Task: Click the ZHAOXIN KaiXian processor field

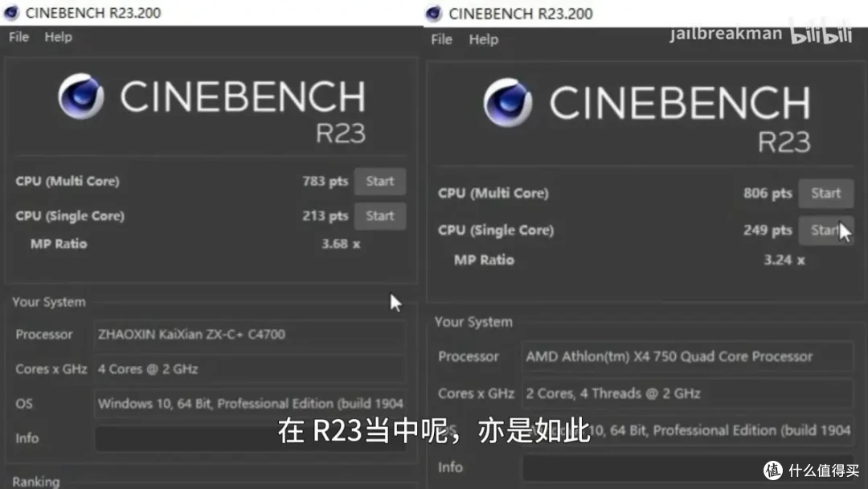Action: coord(249,335)
